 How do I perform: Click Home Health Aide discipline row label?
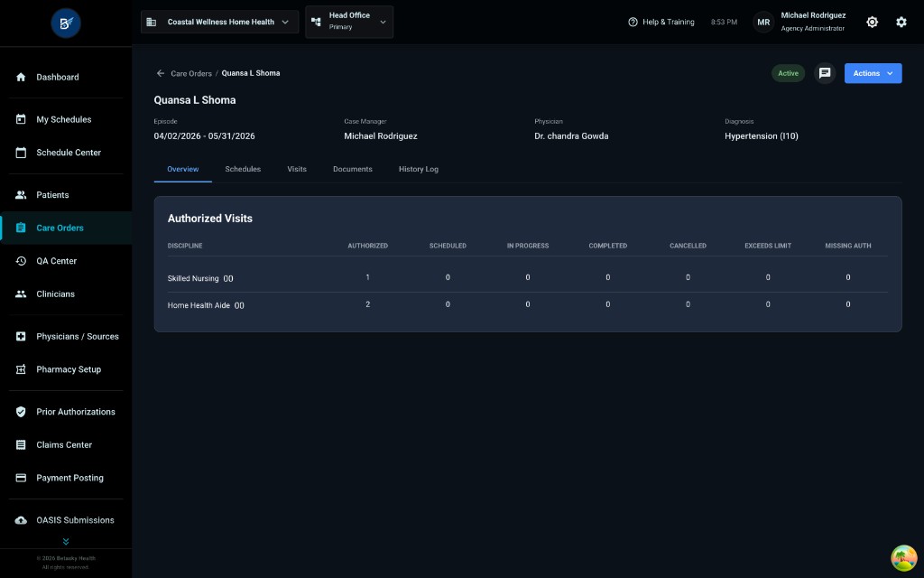[x=199, y=305]
